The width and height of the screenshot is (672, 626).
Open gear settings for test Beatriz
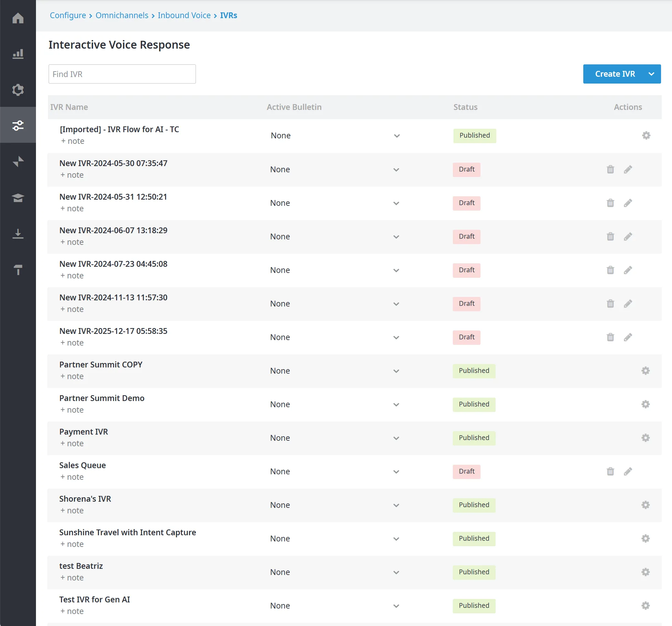[x=645, y=572]
